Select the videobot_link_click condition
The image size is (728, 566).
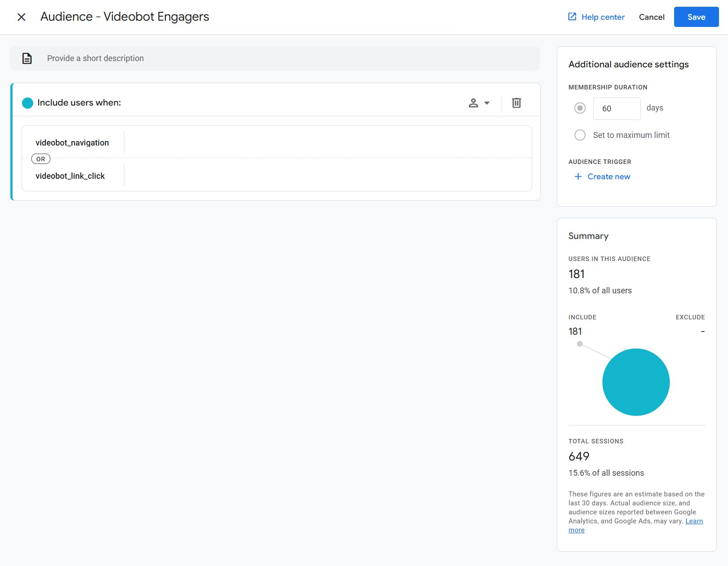[x=70, y=176]
